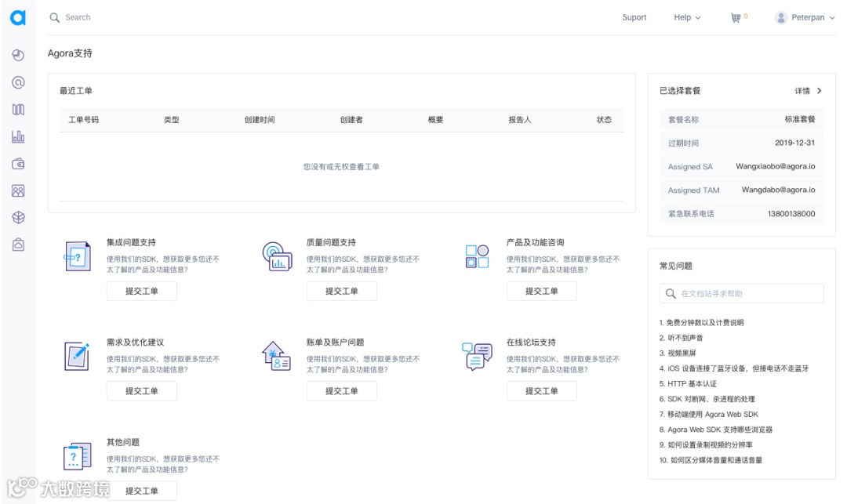Open 详情 chevron for selected package
The height and width of the screenshot is (504, 847).
click(820, 91)
